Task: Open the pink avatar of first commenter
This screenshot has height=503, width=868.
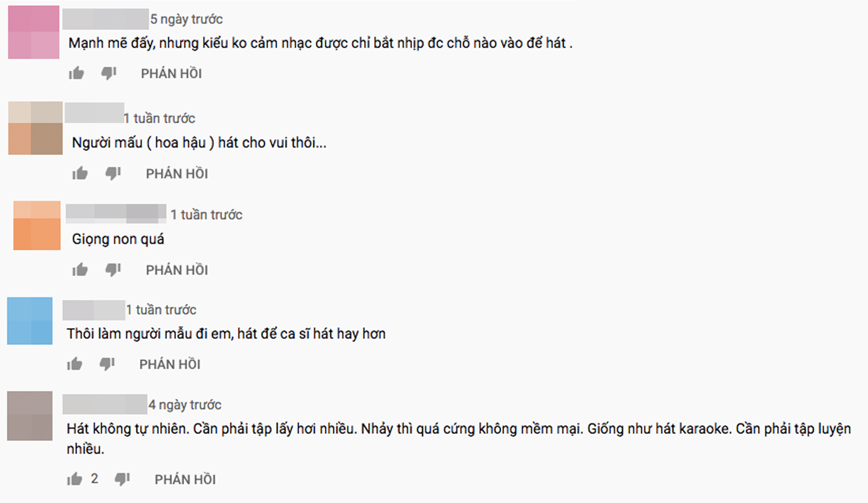Action: pos(33,32)
